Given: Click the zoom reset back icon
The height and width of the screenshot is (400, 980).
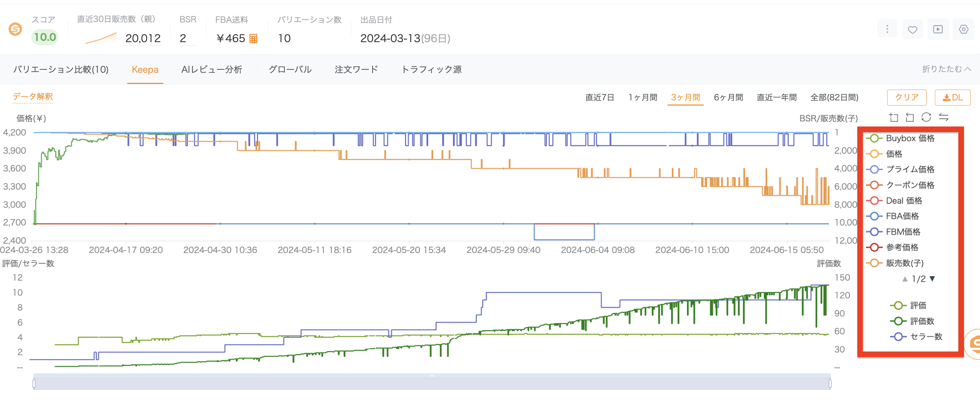Looking at the screenshot, I should point(910,117).
